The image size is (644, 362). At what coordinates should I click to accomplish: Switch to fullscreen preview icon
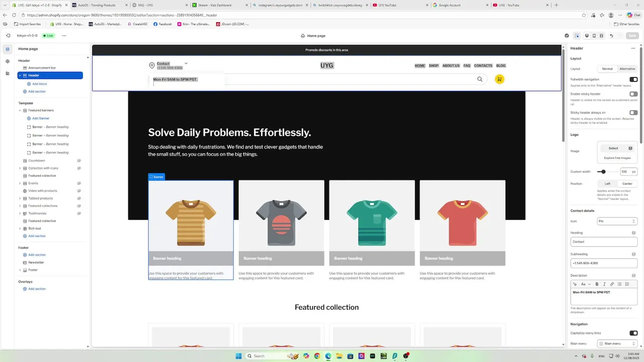tap(602, 36)
